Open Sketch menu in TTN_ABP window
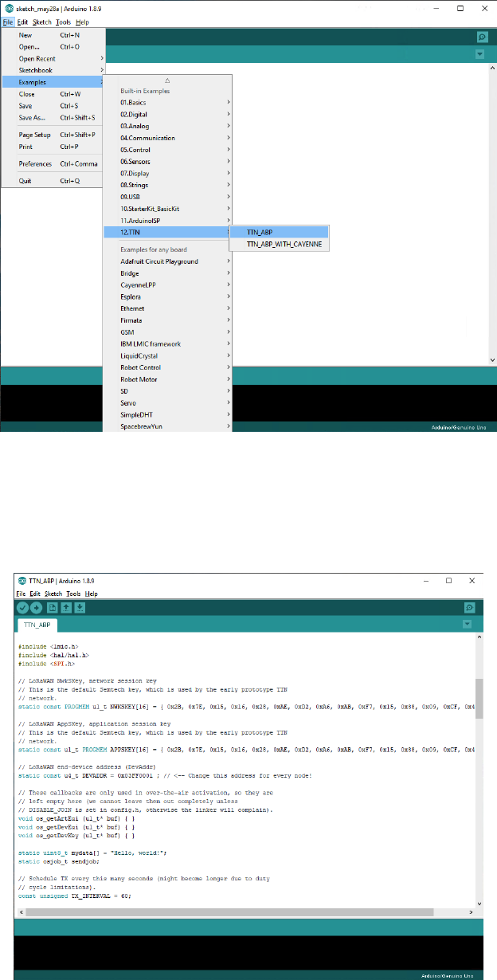This screenshot has width=497, height=980. pyautogui.click(x=53, y=594)
